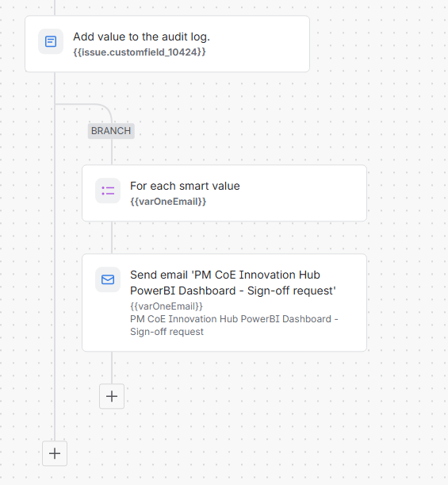The height and width of the screenshot is (485, 448).
Task: Click the blue envelope email icon
Action: pyautogui.click(x=108, y=279)
